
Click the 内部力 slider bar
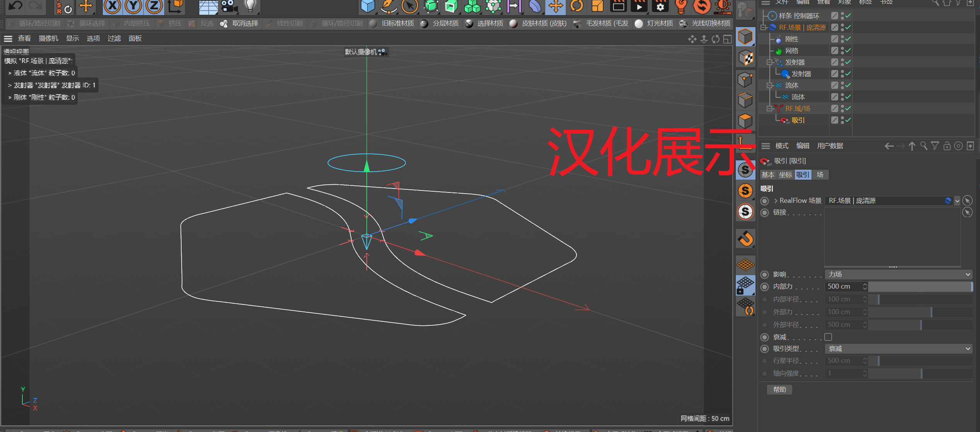920,287
